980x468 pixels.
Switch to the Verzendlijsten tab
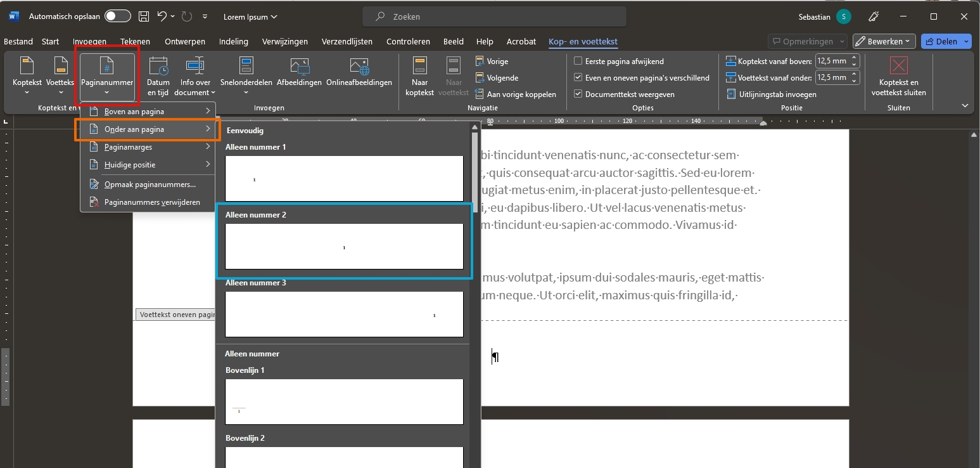click(347, 42)
